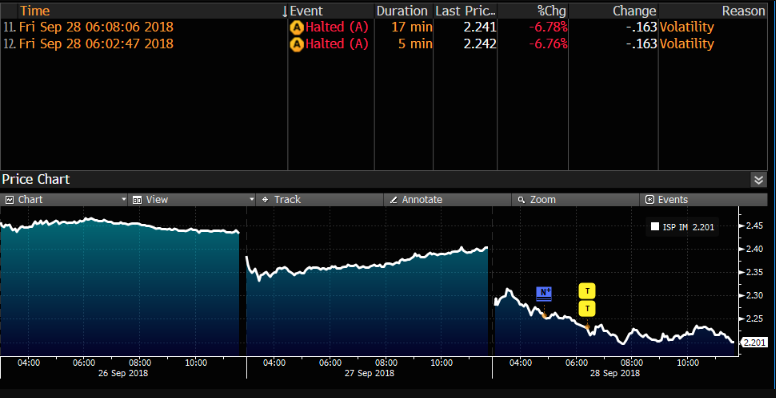Click the Annotate pencil icon

393,199
